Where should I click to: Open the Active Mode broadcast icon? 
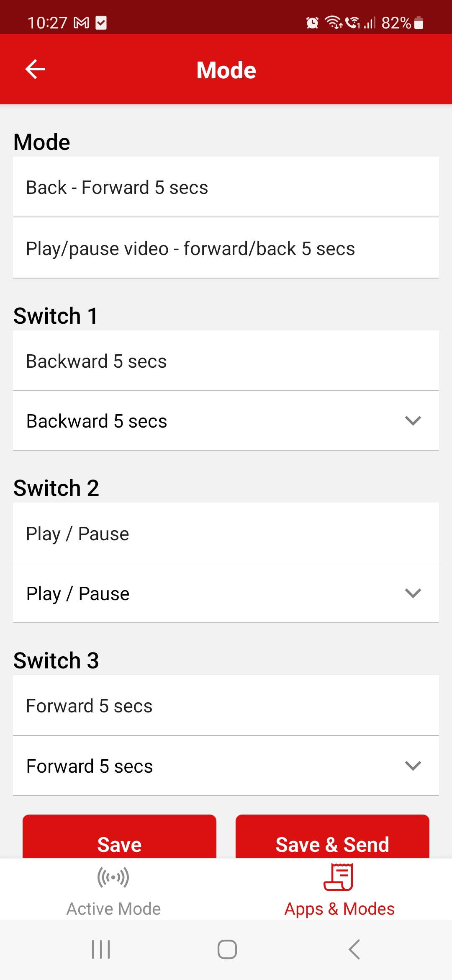coord(113,877)
